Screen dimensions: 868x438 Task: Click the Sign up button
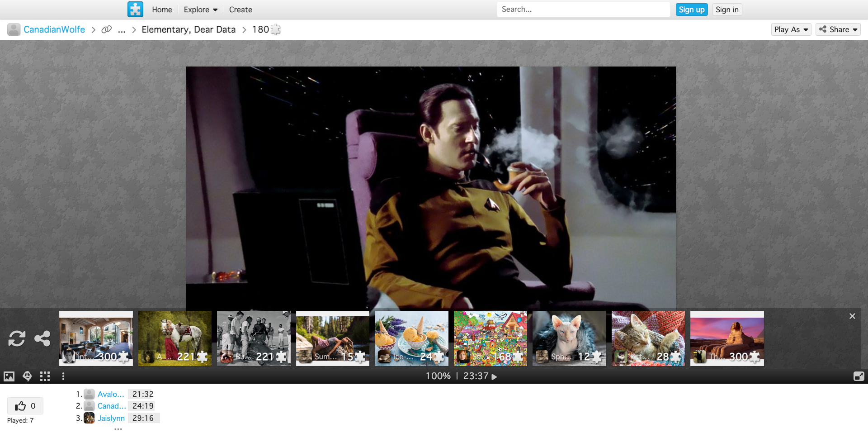pos(691,10)
